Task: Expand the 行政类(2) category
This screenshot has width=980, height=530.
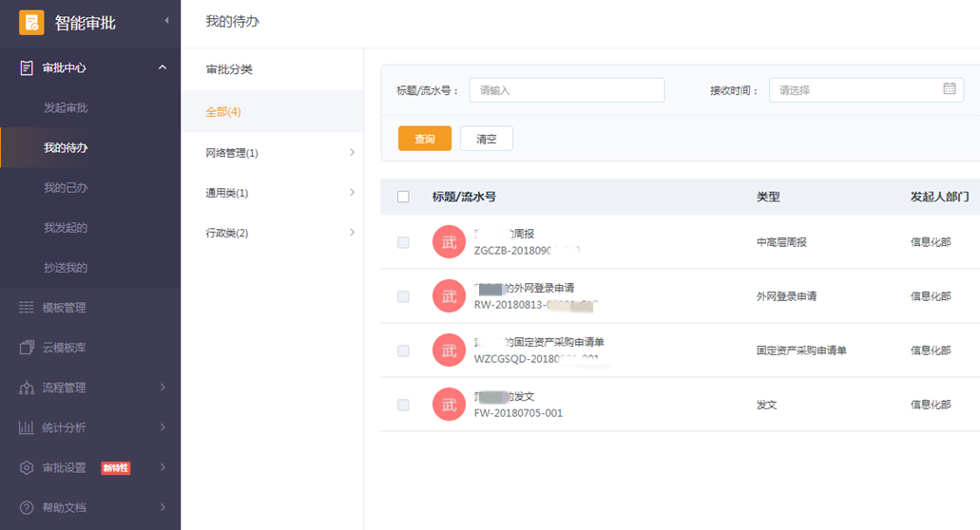Action: coord(352,233)
